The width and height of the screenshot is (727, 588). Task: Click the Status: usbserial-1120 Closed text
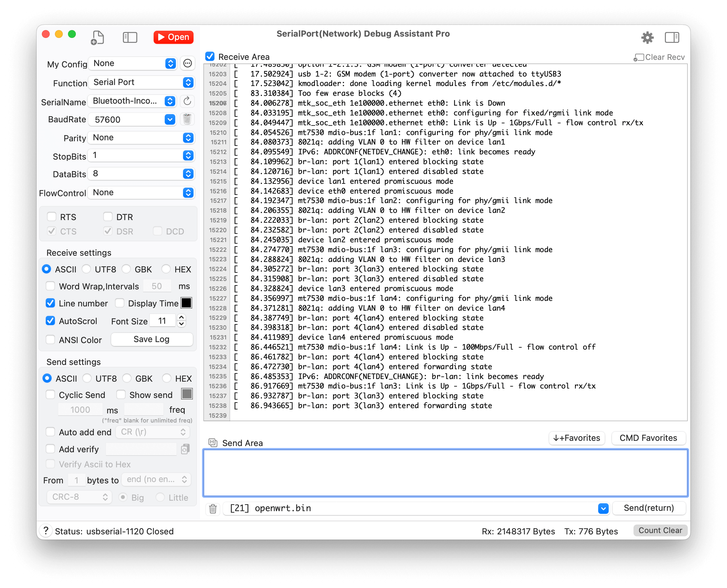pyautogui.click(x=114, y=531)
